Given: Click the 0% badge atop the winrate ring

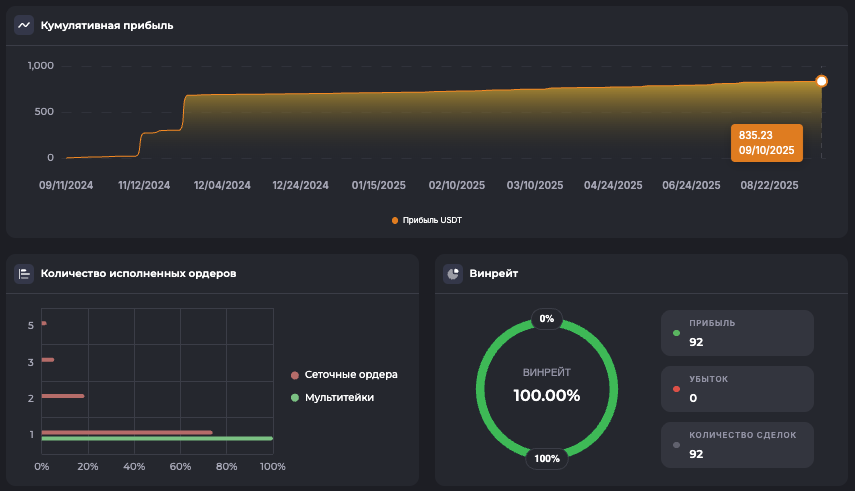Looking at the screenshot, I should click(x=546, y=319).
